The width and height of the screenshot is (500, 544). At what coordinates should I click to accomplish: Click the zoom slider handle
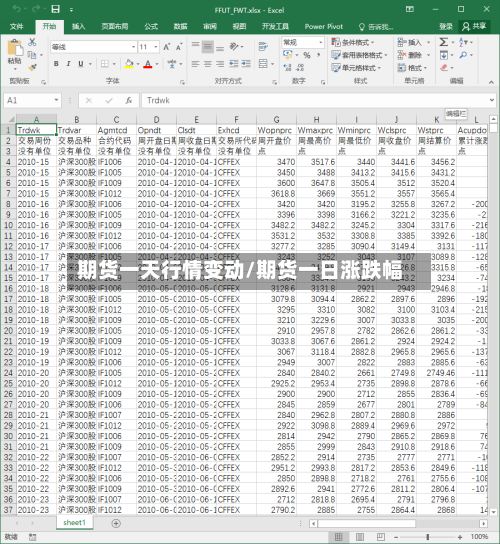click(427, 537)
